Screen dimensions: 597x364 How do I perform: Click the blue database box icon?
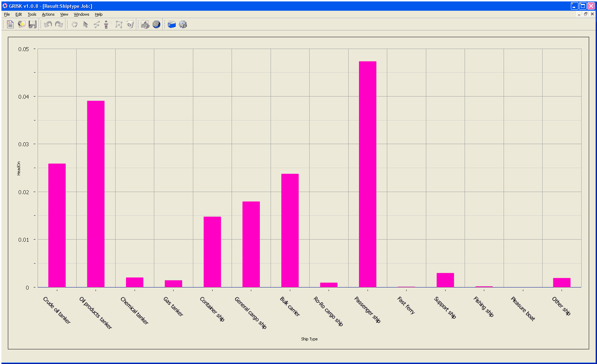(x=172, y=24)
